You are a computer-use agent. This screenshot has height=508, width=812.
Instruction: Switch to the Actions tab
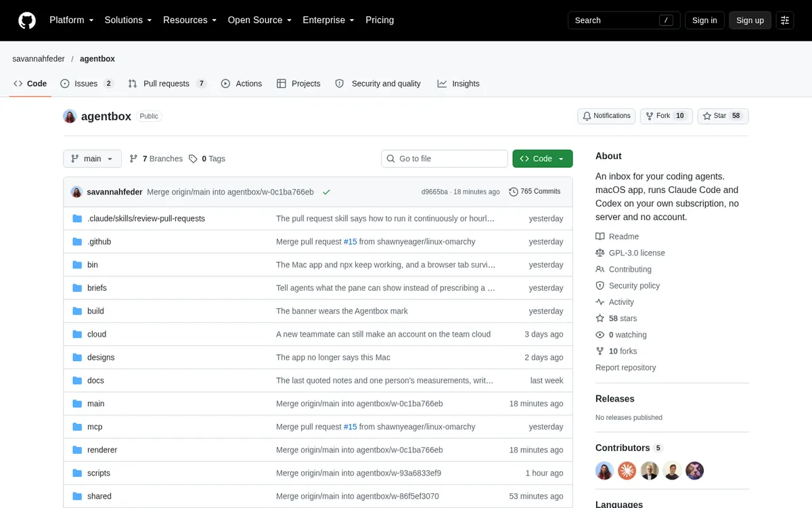point(242,83)
